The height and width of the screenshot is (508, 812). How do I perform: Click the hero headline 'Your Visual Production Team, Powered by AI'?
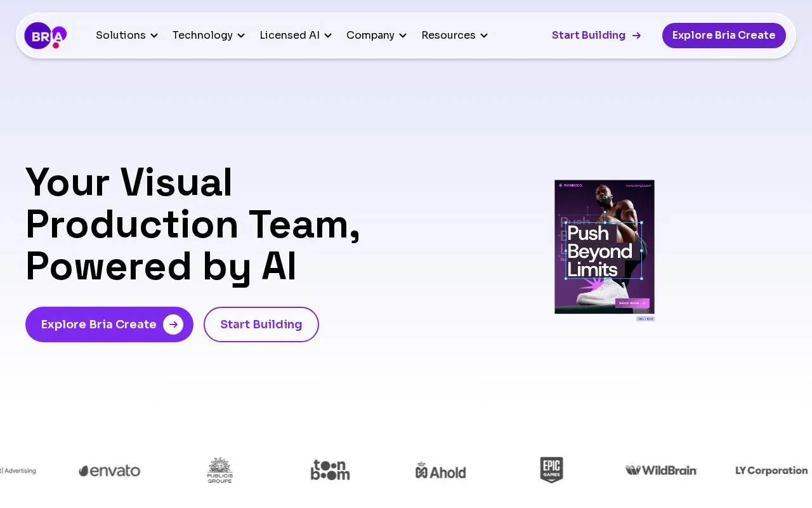193,224
